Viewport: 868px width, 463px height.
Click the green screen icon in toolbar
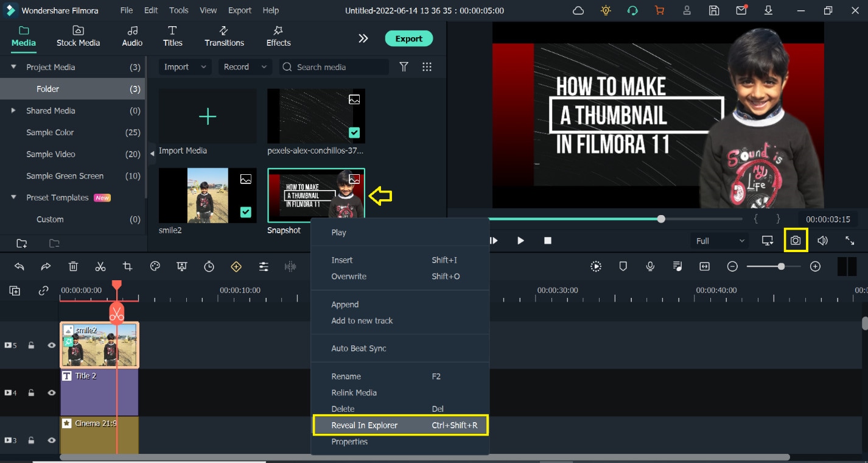tap(181, 266)
